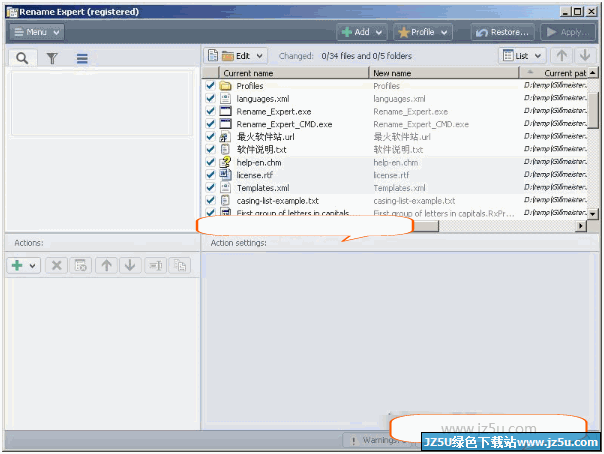Viewport: 604px width, 454px height.
Task: Open the search tab with magnifier icon
Action: [22, 58]
